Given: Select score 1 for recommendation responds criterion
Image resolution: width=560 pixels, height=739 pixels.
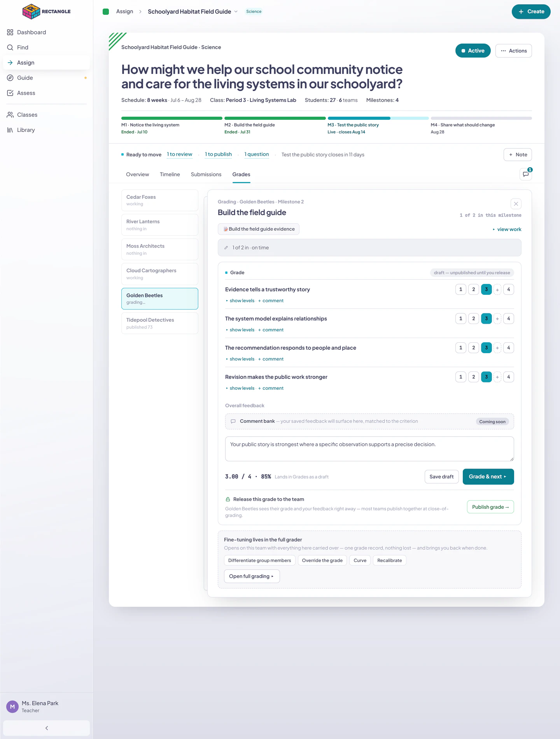Looking at the screenshot, I should coord(461,348).
